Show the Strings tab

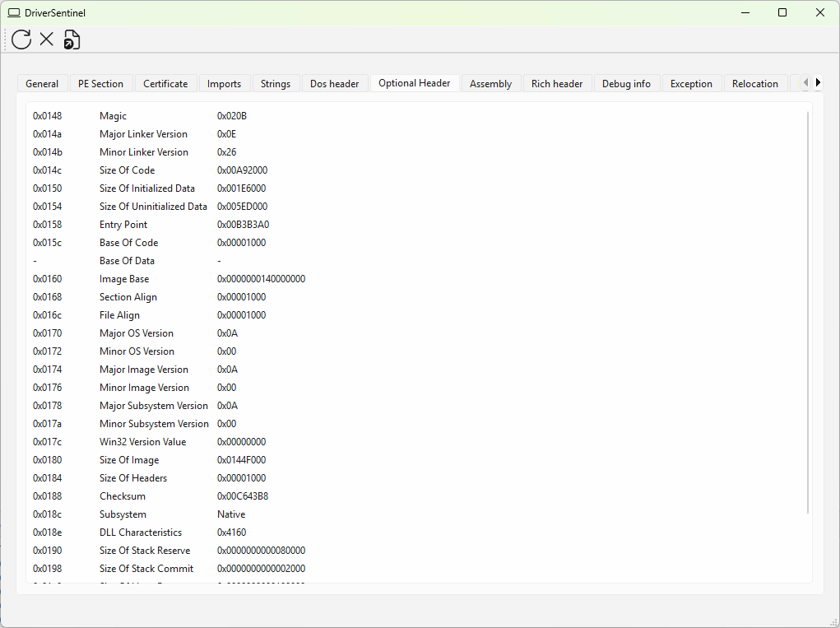coord(276,84)
